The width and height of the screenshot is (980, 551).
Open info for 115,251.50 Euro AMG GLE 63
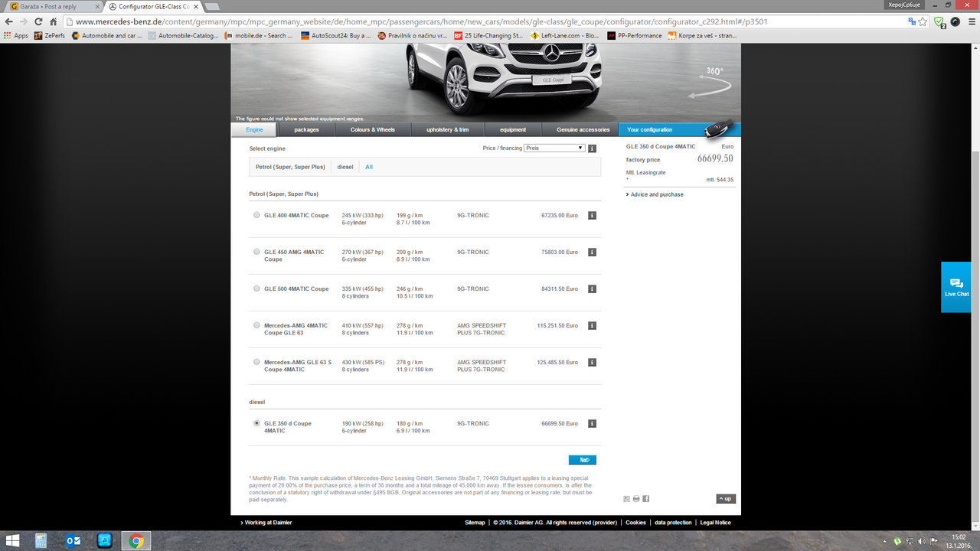(x=592, y=325)
